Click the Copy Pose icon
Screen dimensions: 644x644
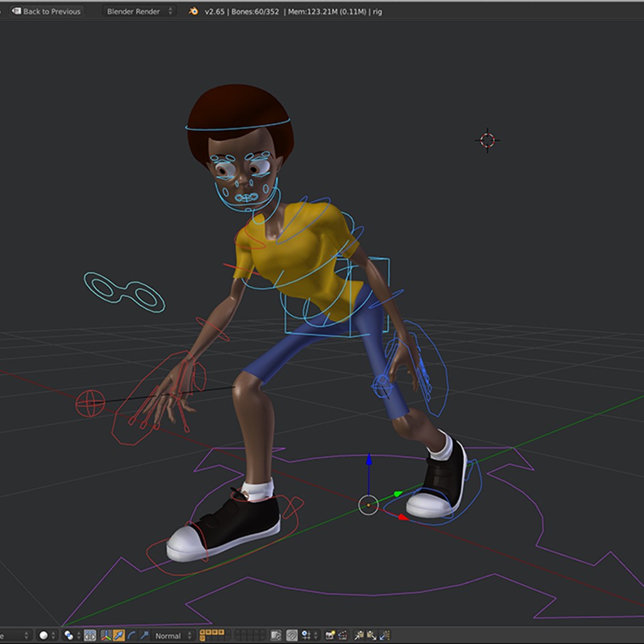[357, 635]
